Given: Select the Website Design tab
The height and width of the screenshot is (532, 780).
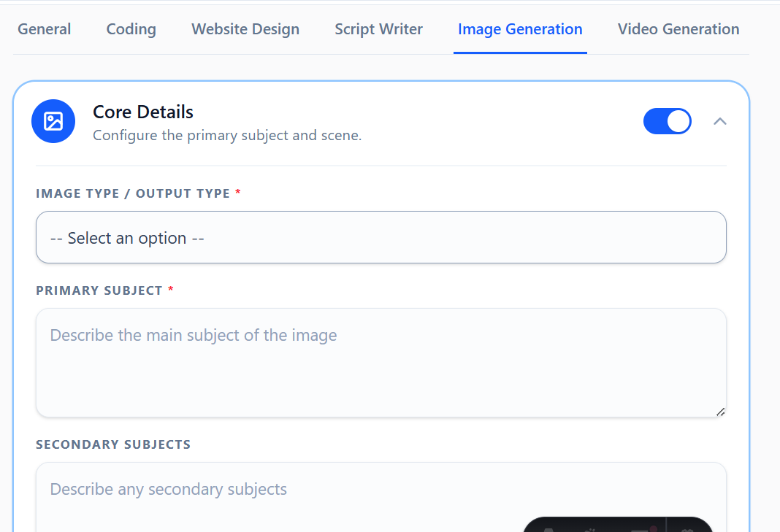Looking at the screenshot, I should [x=245, y=29].
